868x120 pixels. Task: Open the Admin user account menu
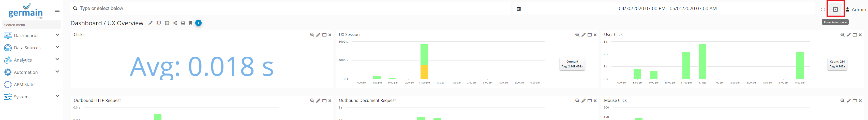coord(855,9)
